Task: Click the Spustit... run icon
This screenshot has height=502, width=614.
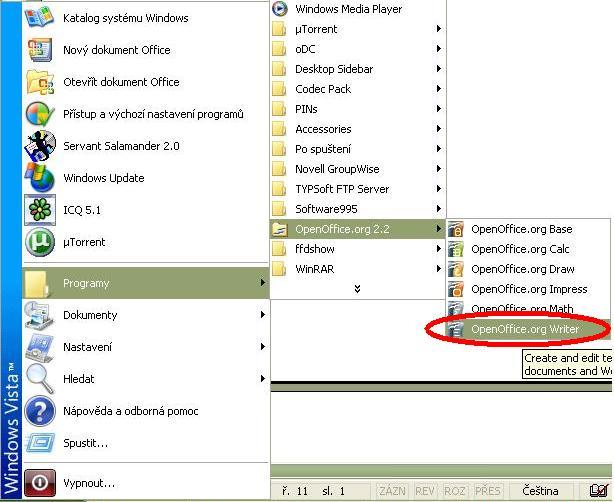Action: pyautogui.click(x=40, y=443)
